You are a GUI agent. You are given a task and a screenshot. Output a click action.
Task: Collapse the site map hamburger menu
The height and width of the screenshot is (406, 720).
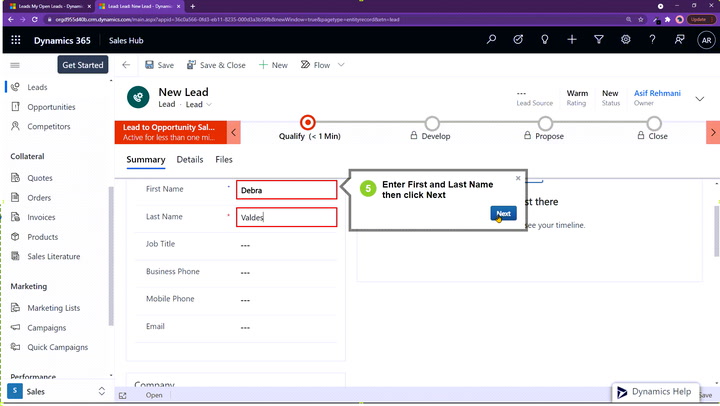click(x=15, y=65)
